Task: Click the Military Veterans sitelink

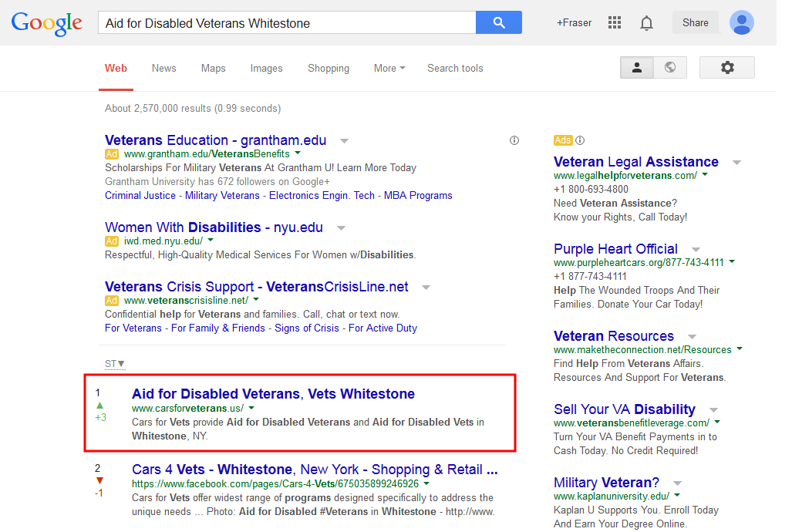Action: (222, 196)
